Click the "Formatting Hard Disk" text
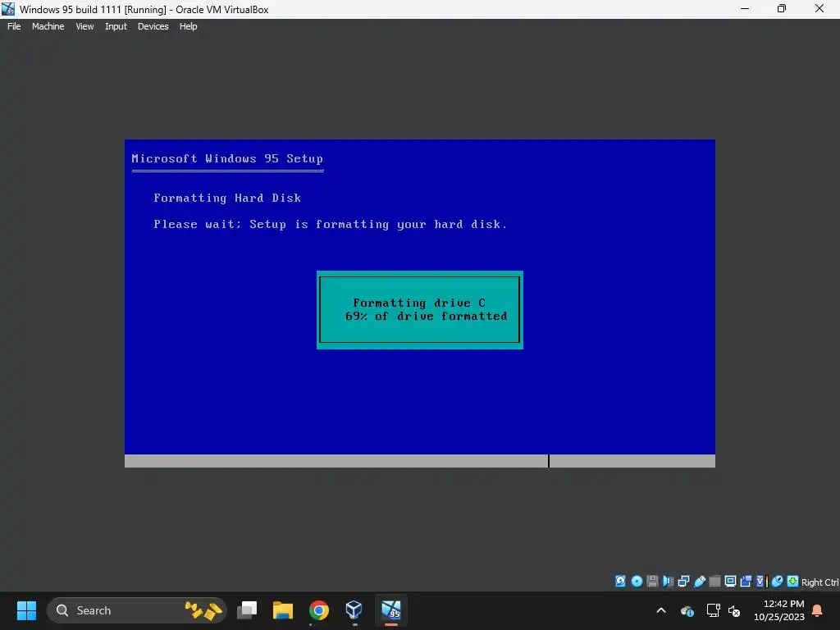This screenshot has height=630, width=840. click(227, 198)
